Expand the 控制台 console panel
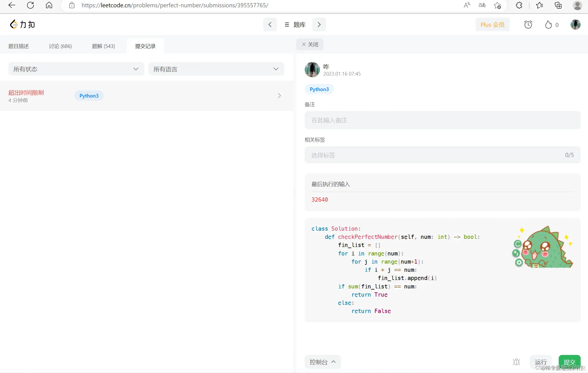 tap(322, 362)
